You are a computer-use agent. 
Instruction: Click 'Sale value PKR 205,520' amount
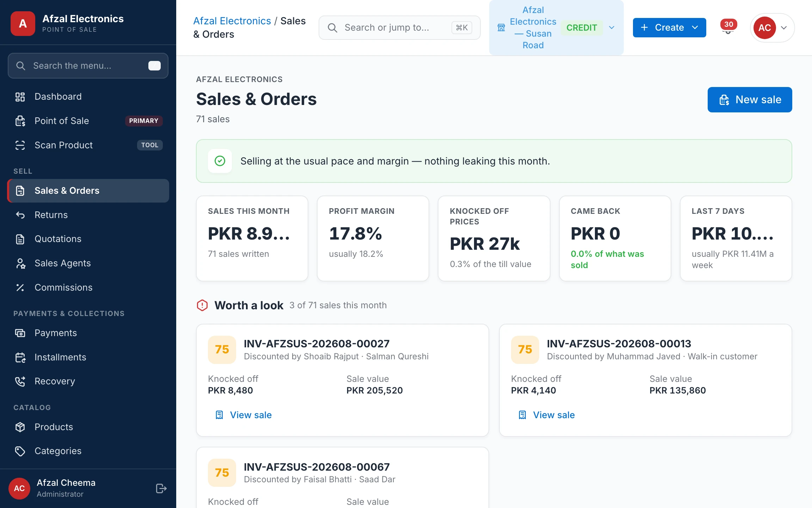click(375, 390)
